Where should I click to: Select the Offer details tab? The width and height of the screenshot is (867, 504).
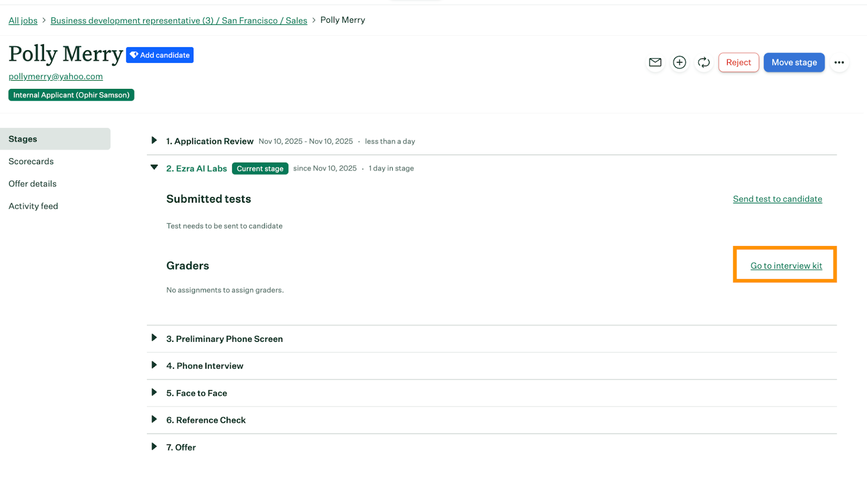(33, 184)
